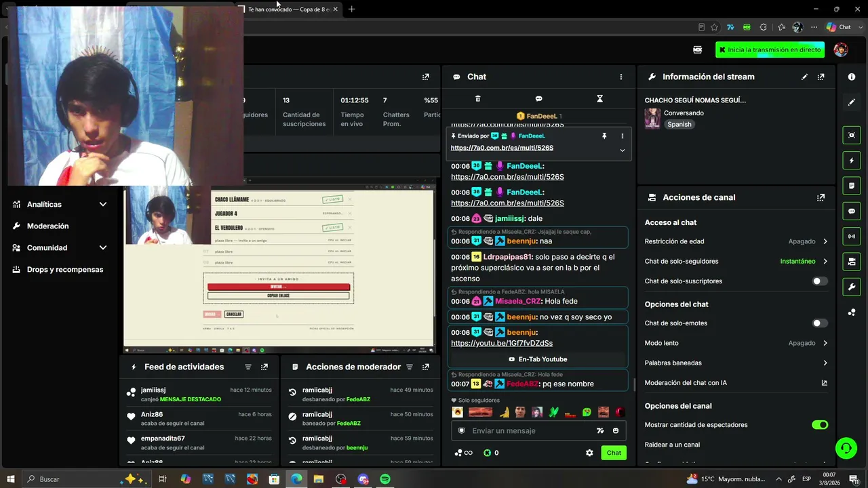Click the Spanish language tag
Screen dimensions: 868x488
(x=679, y=125)
